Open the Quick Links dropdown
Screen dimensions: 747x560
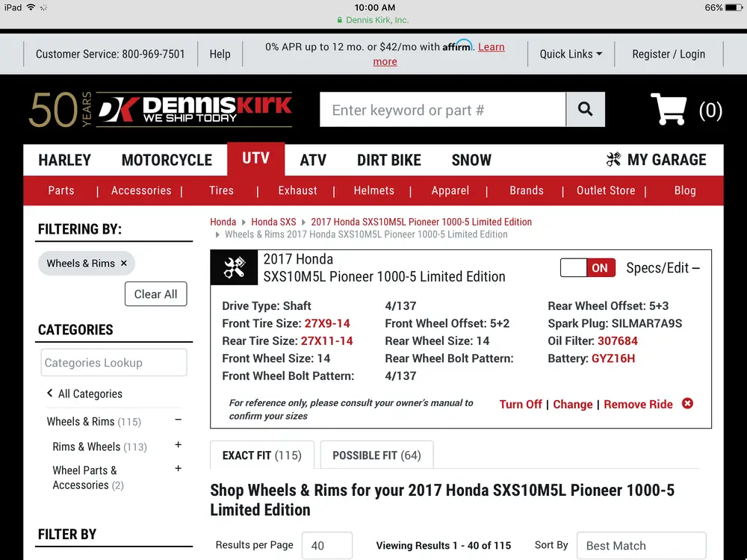(x=571, y=55)
